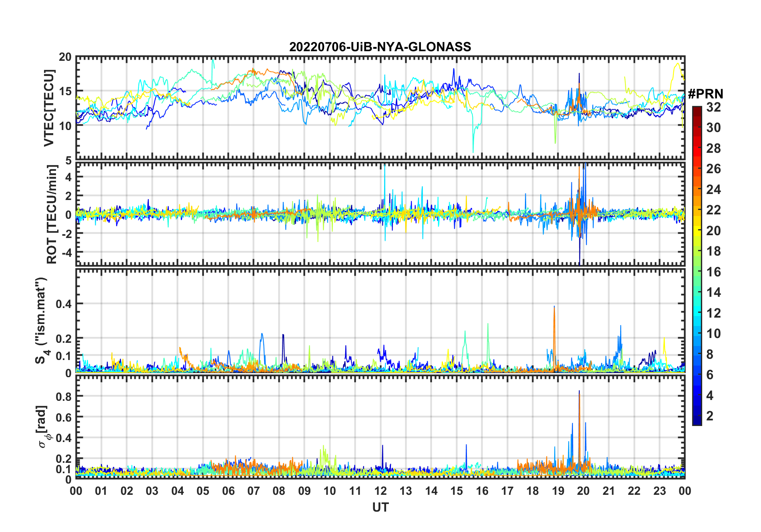The width and height of the screenshot is (761, 532).
Task: Click VTEC y-axis tick label 15
Action: pos(65,91)
